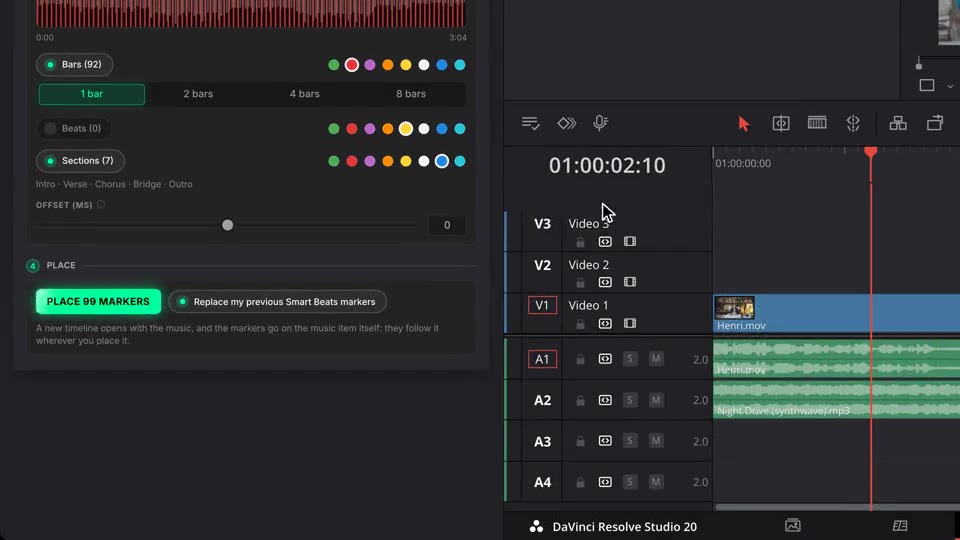Screen dimensions: 960x540
Task: Toggle auto track selector on A3
Action: [605, 441]
